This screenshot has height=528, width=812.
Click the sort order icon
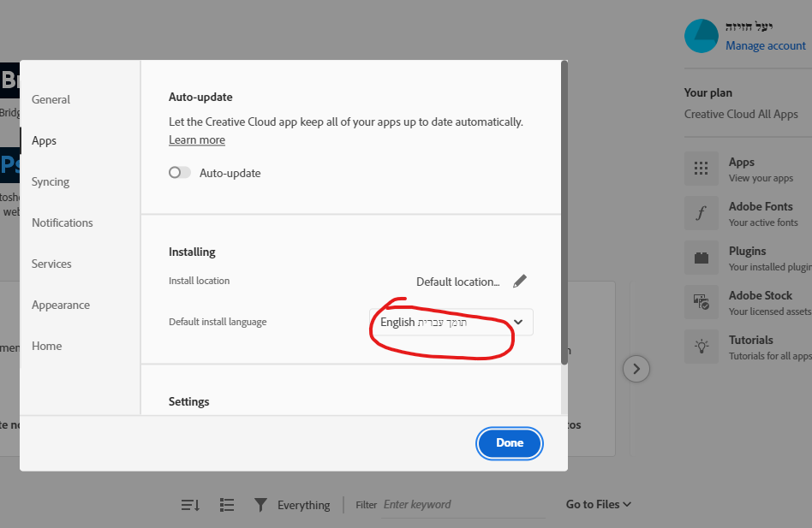tap(190, 505)
